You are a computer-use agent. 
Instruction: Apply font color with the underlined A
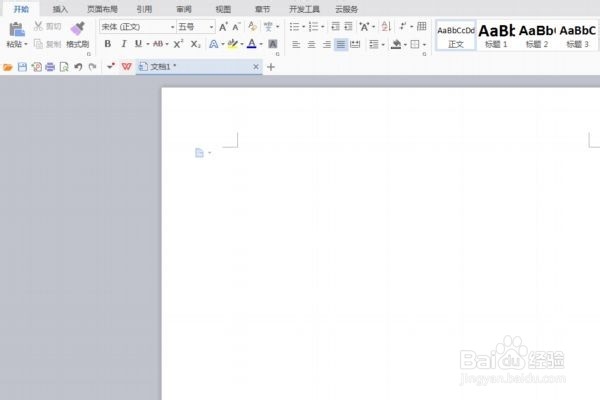coord(251,44)
